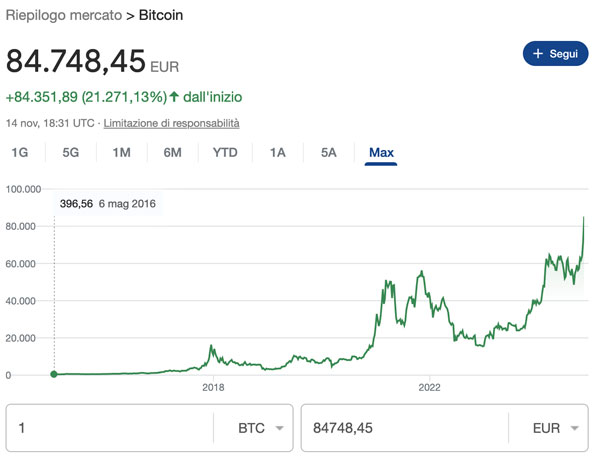Screen dimensions: 600x459
Task: Select the 1G time range tab
Action: click(x=19, y=153)
